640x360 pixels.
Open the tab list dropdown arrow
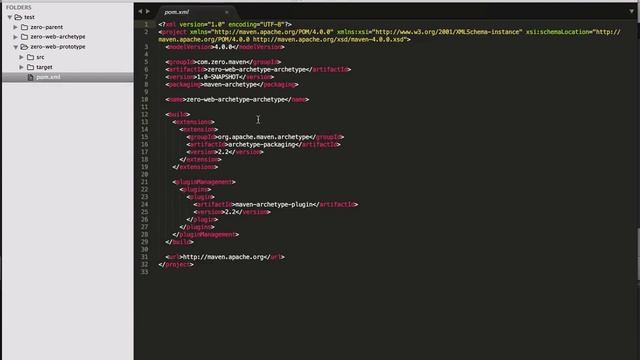coord(631,11)
